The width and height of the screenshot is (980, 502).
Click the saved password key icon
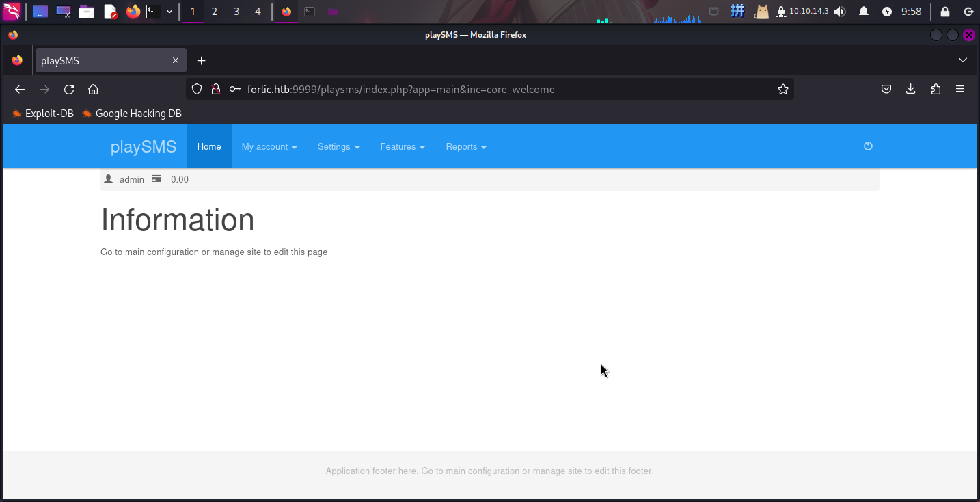pyautogui.click(x=234, y=90)
